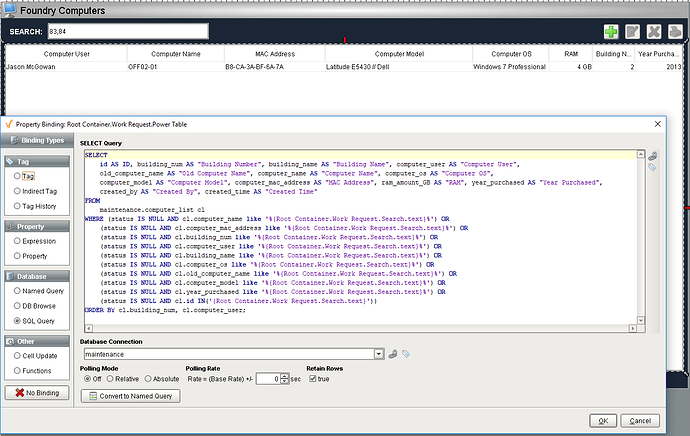Set Polling Mode to Off
690x436 pixels.
tap(87, 379)
